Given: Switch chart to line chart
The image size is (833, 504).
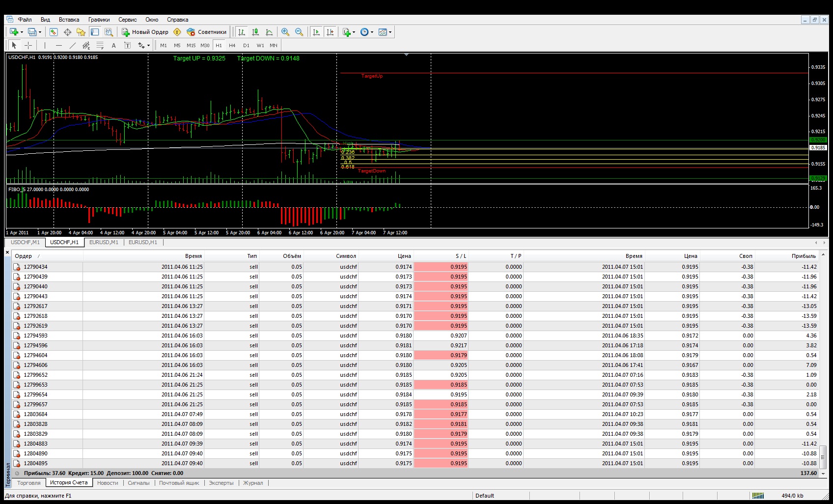Looking at the screenshot, I should tap(269, 32).
